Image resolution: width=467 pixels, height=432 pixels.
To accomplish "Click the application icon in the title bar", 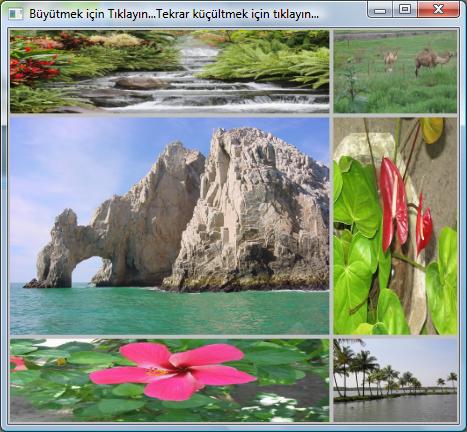I will pos(15,14).
